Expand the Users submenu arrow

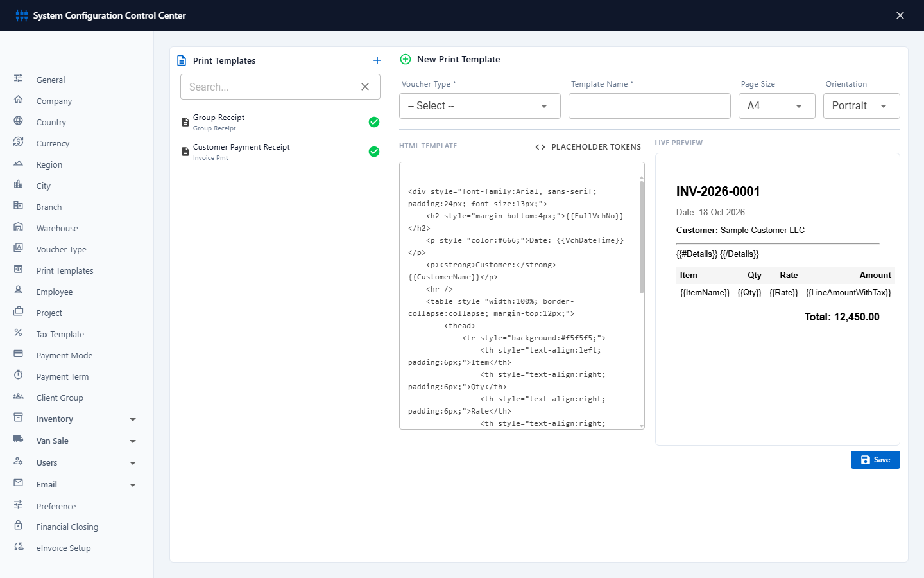(133, 463)
